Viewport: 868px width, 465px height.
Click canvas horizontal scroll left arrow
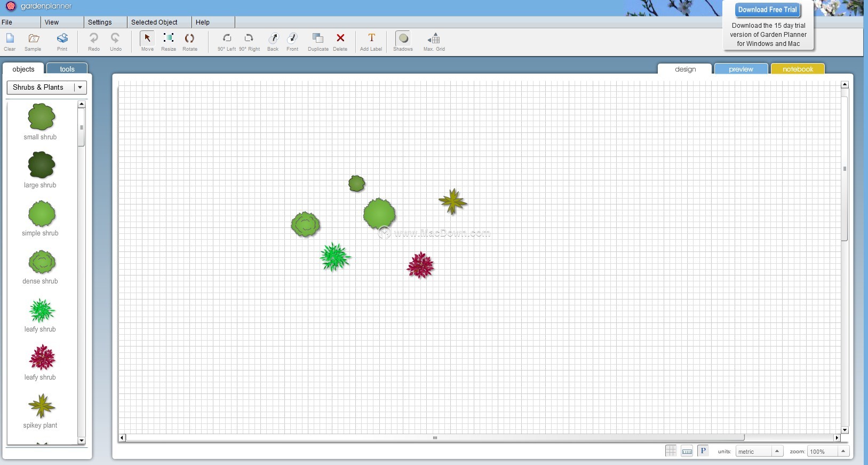(122, 438)
